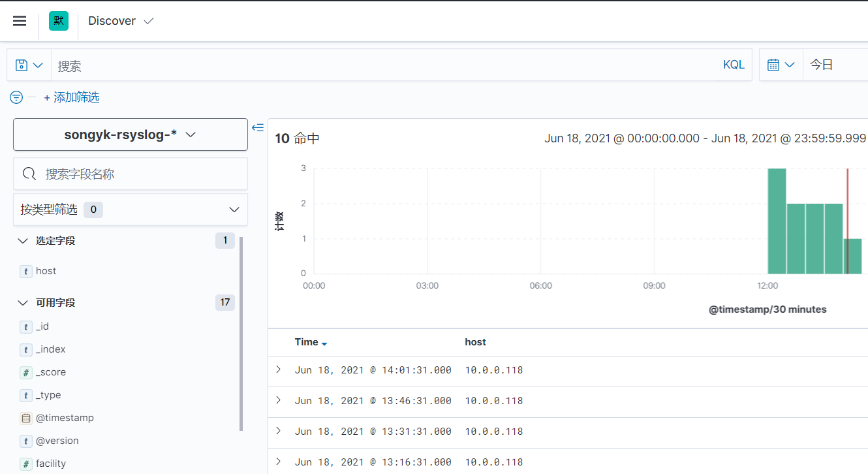Click the Discover breadcrumb title

tap(112, 21)
